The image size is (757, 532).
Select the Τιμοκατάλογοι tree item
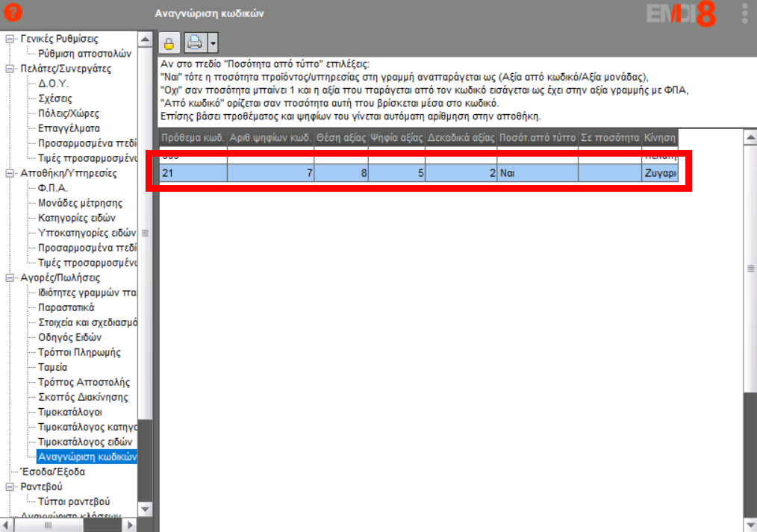pyautogui.click(x=70, y=413)
